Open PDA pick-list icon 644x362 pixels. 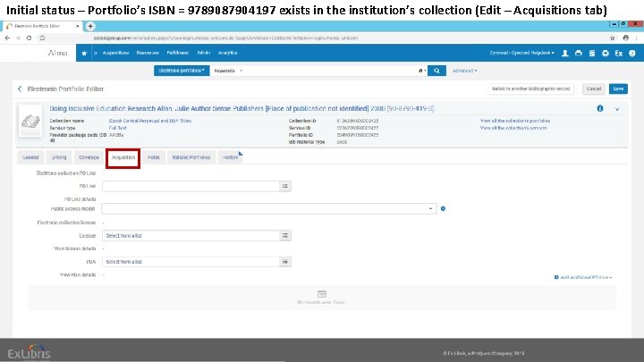coord(285,262)
